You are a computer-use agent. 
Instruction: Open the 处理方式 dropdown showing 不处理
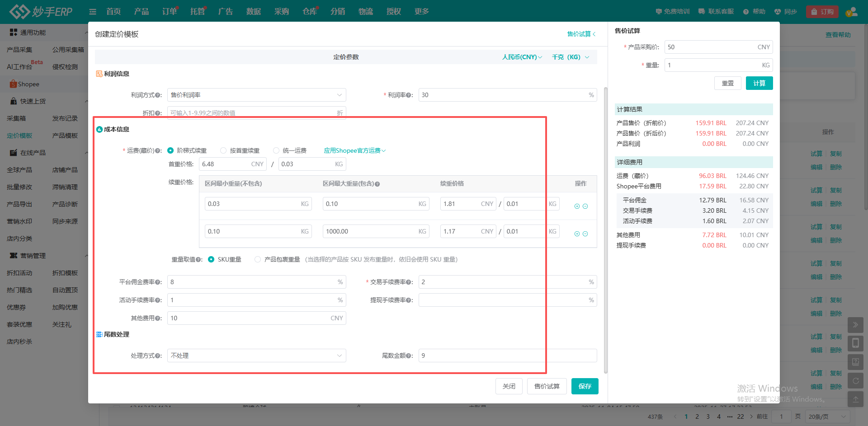point(256,356)
